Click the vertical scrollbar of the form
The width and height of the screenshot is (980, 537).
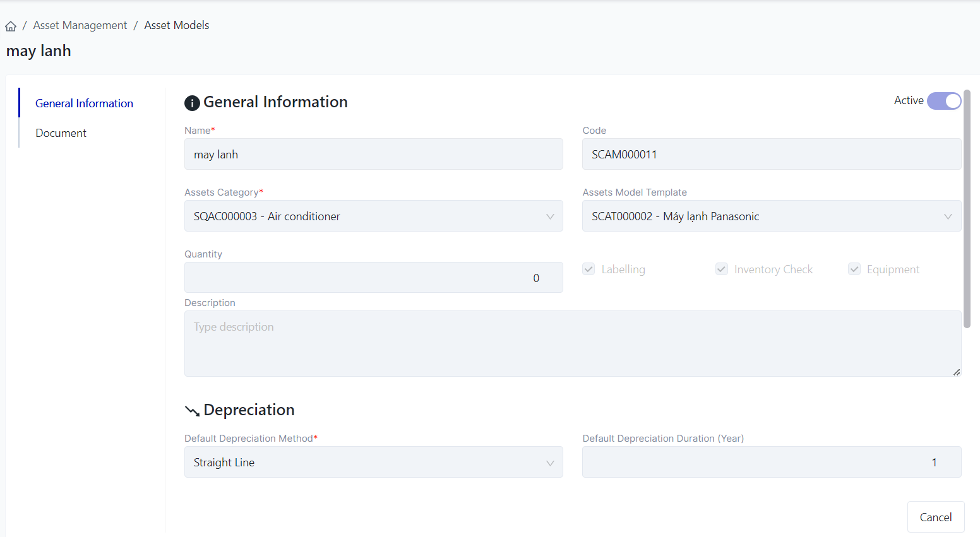click(967, 208)
